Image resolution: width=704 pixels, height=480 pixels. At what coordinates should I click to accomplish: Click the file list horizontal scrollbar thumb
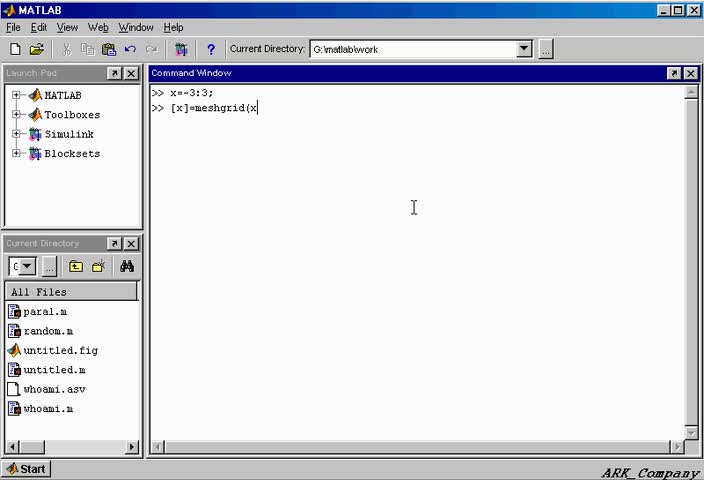(32, 447)
